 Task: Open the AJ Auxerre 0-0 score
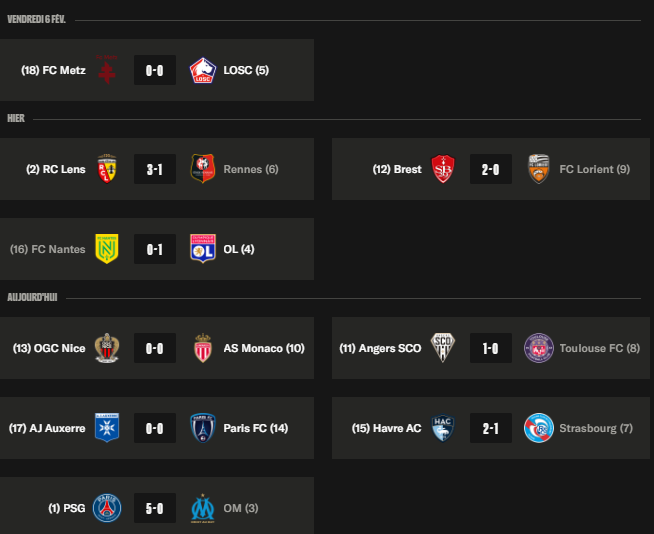point(155,428)
